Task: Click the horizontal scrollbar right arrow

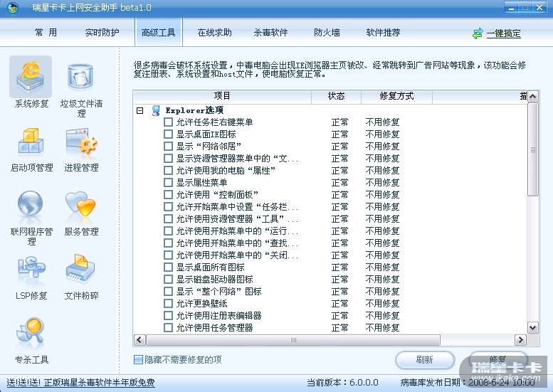Action: click(x=520, y=340)
